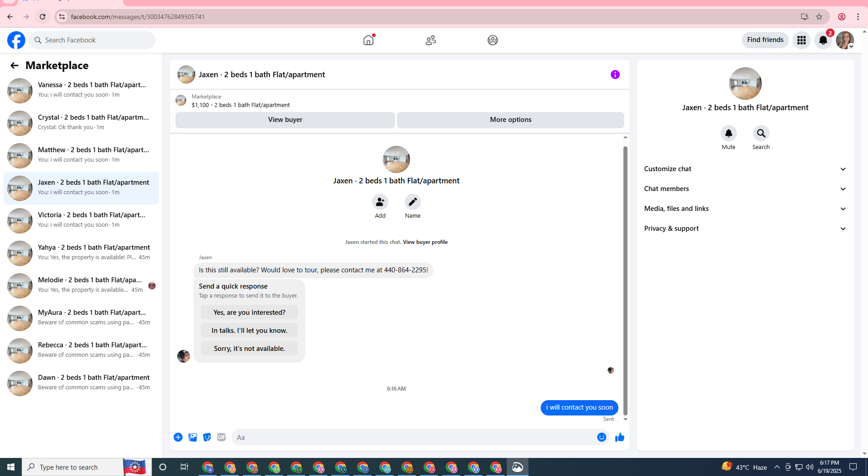Open the weather widget showing 43°C Haze
The width and height of the screenshot is (868, 476).
[x=745, y=467]
